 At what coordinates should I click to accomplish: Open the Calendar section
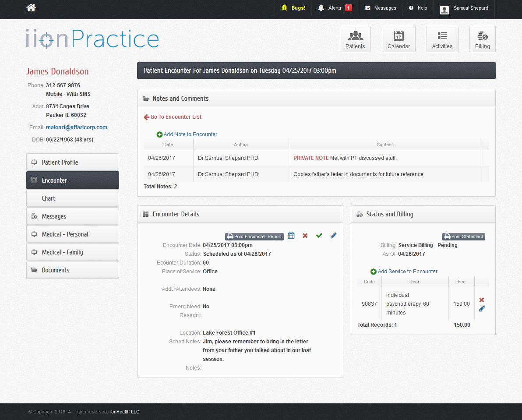pyautogui.click(x=399, y=39)
